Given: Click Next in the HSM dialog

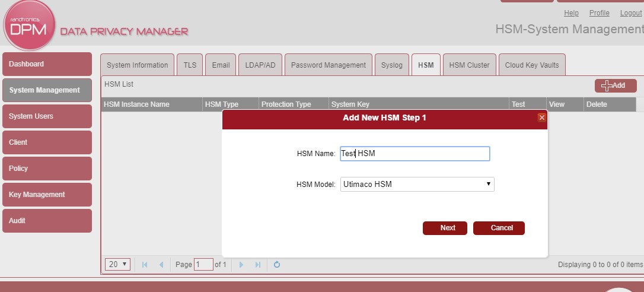Looking at the screenshot, I should 445,228.
